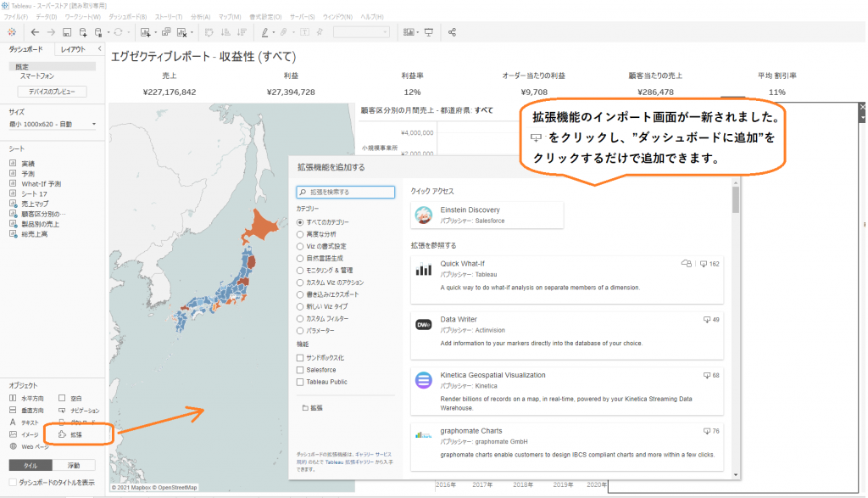Image resolution: width=868 pixels, height=498 pixels.
Task: Switch to the レイアウト tab
Action: (74, 49)
